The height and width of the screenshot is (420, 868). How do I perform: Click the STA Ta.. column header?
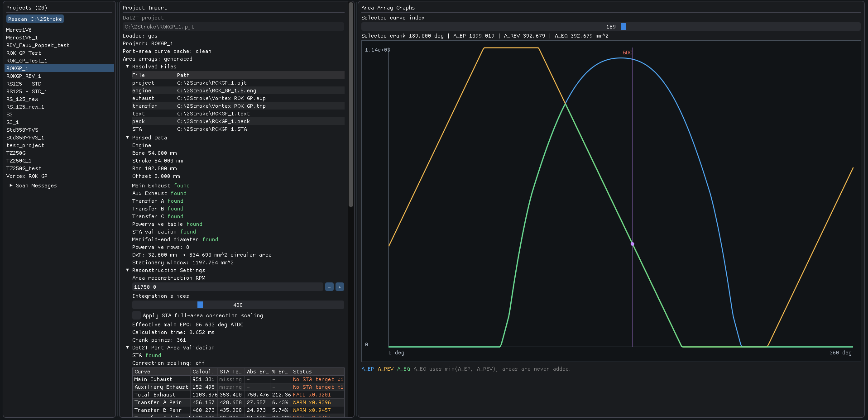pos(231,372)
